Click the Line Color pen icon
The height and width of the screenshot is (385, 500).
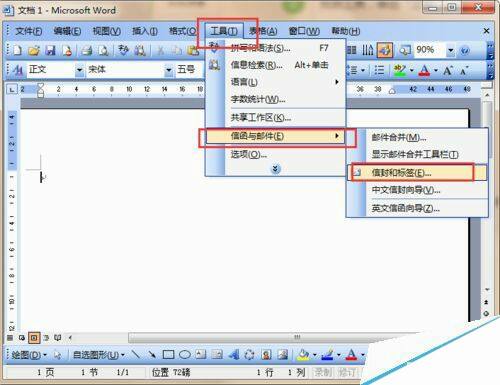[x=327, y=354]
